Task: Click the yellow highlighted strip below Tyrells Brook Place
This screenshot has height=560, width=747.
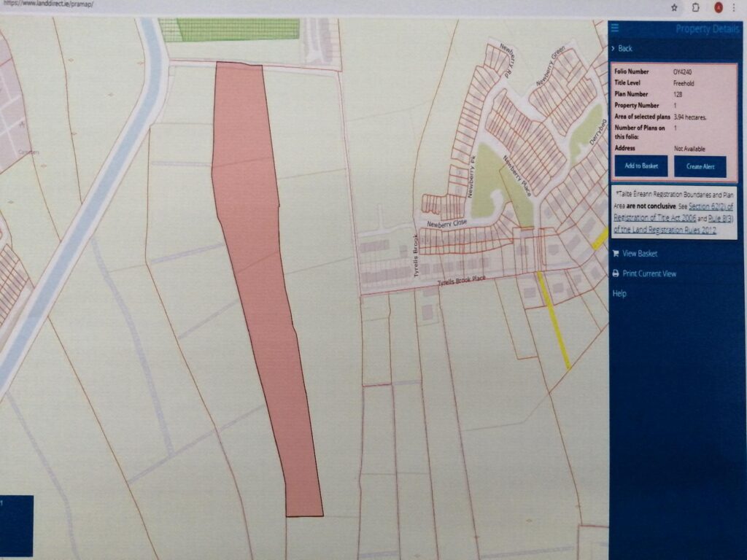Action: (x=554, y=319)
